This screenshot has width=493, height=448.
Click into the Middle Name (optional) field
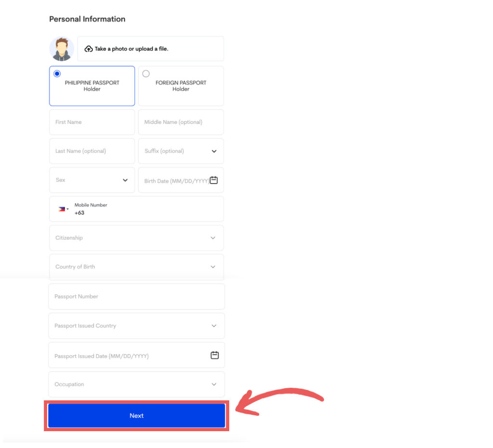[181, 122]
